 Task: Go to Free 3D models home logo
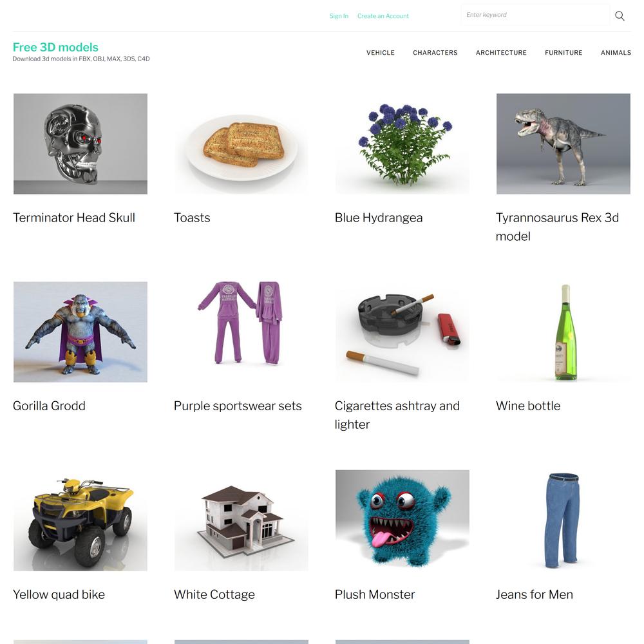(x=55, y=47)
